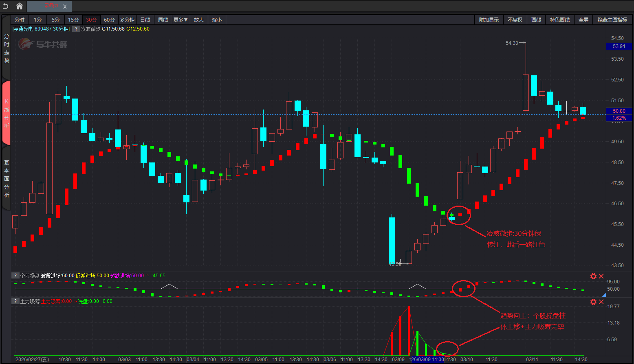
Task: Toggle the 不复权 price adjustment option
Action: tap(515, 20)
